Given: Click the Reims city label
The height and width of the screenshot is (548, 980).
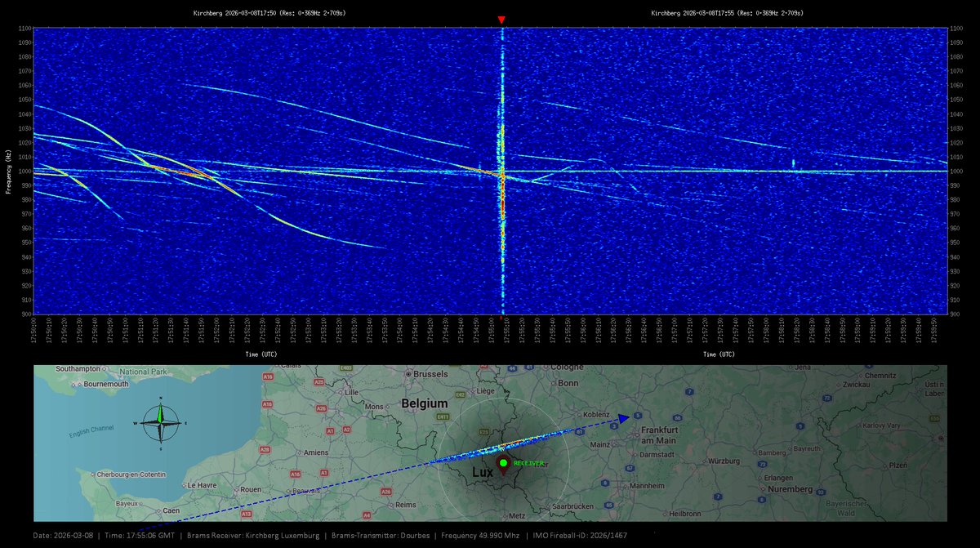Looking at the screenshot, I should tap(406, 505).
